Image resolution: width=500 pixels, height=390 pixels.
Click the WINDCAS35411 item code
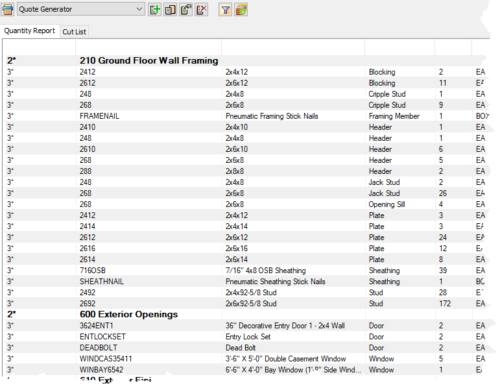(106, 358)
